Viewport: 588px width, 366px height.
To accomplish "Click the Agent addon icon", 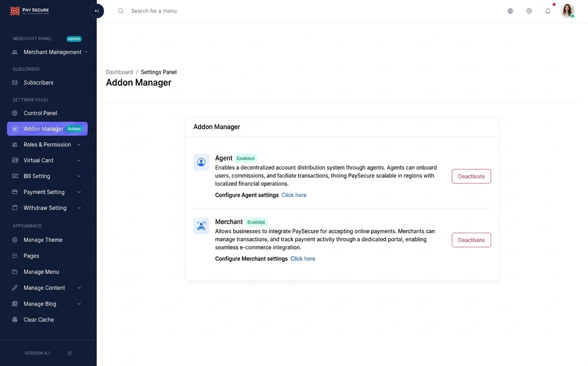I will coord(201,162).
